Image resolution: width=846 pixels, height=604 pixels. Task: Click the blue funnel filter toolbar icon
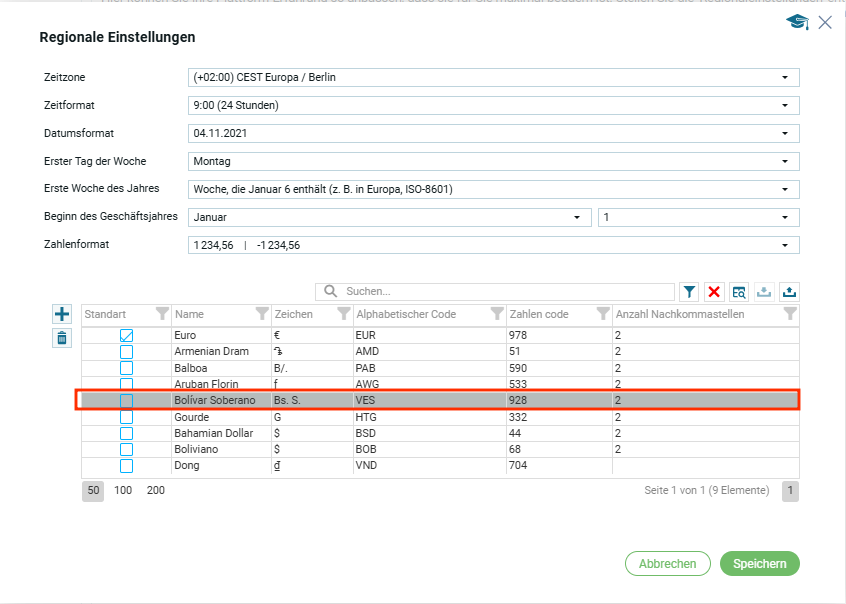click(689, 292)
